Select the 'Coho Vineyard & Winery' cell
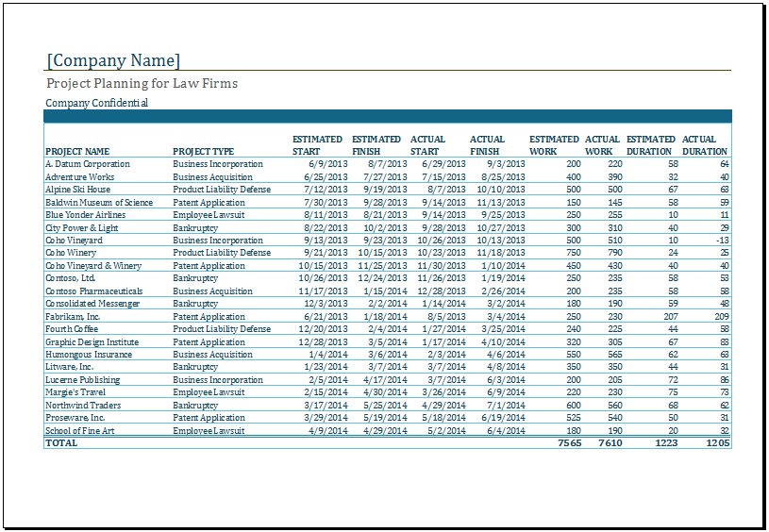 93,266
